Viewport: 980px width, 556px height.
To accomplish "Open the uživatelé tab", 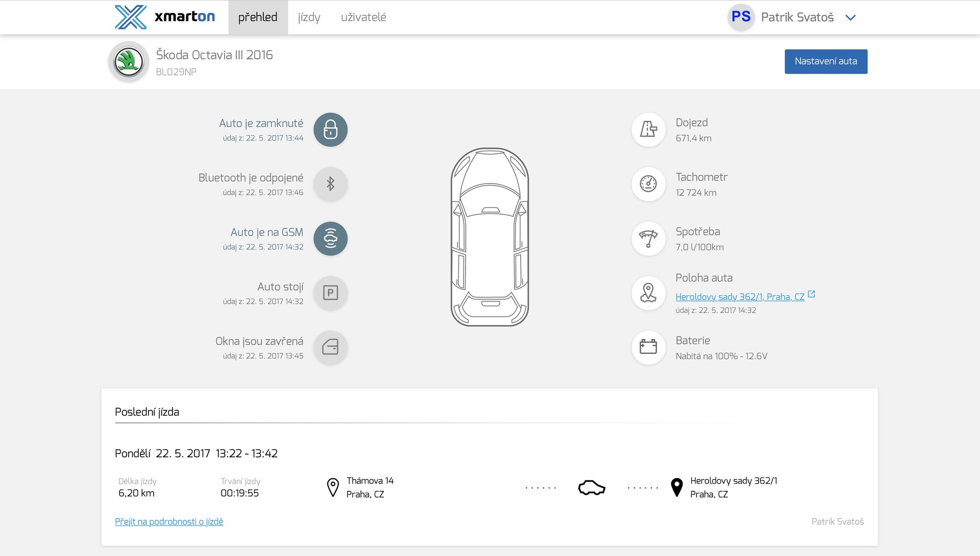I will (x=363, y=17).
